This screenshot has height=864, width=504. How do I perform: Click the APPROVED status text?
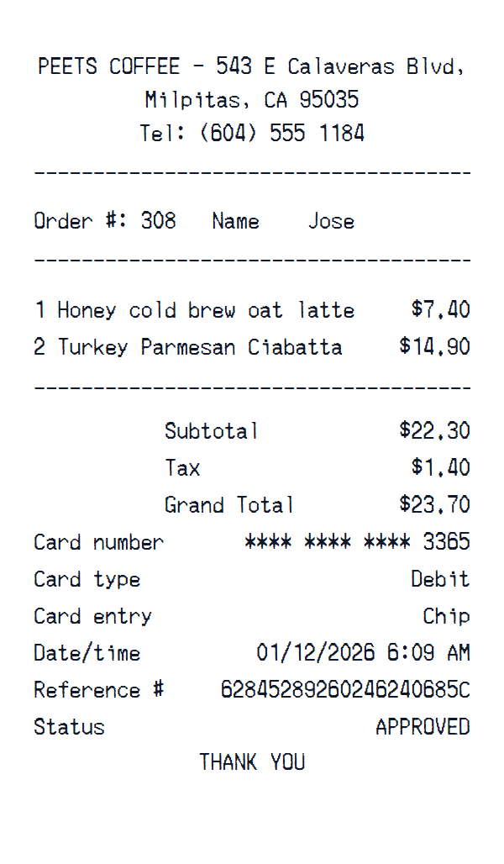coord(423,727)
